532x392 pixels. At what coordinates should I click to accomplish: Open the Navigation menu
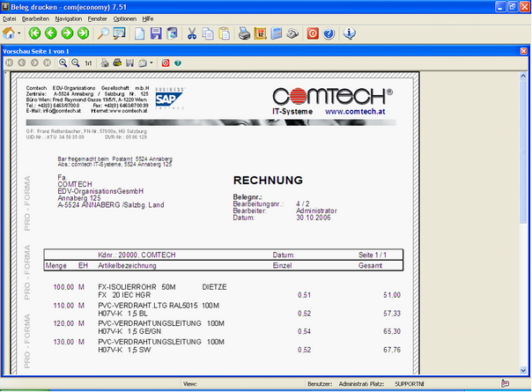click(69, 18)
